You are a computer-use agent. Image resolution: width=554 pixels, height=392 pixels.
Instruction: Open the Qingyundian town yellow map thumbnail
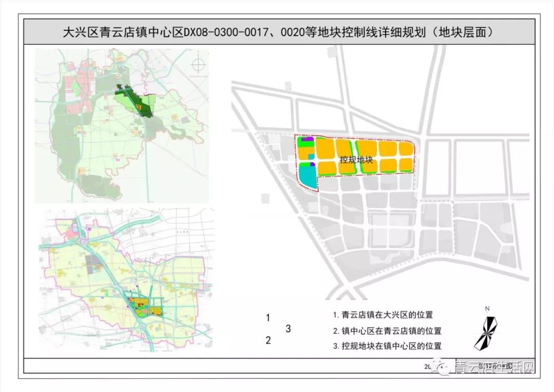(126, 280)
